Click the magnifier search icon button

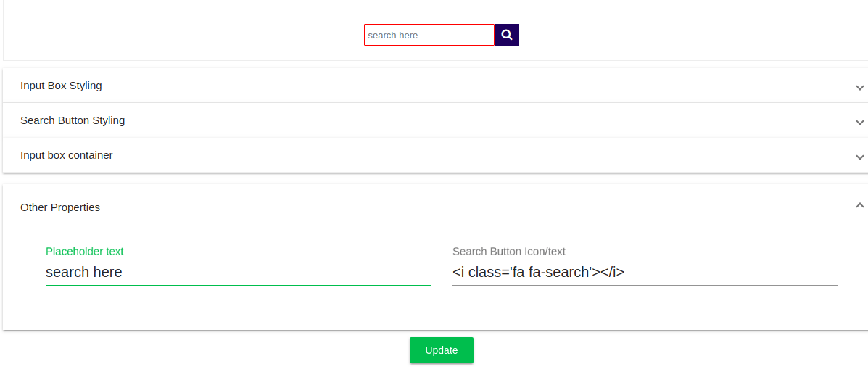[507, 35]
